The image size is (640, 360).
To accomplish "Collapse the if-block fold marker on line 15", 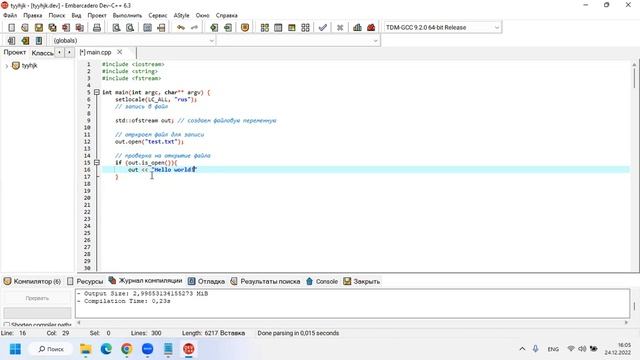I will coord(97,162).
